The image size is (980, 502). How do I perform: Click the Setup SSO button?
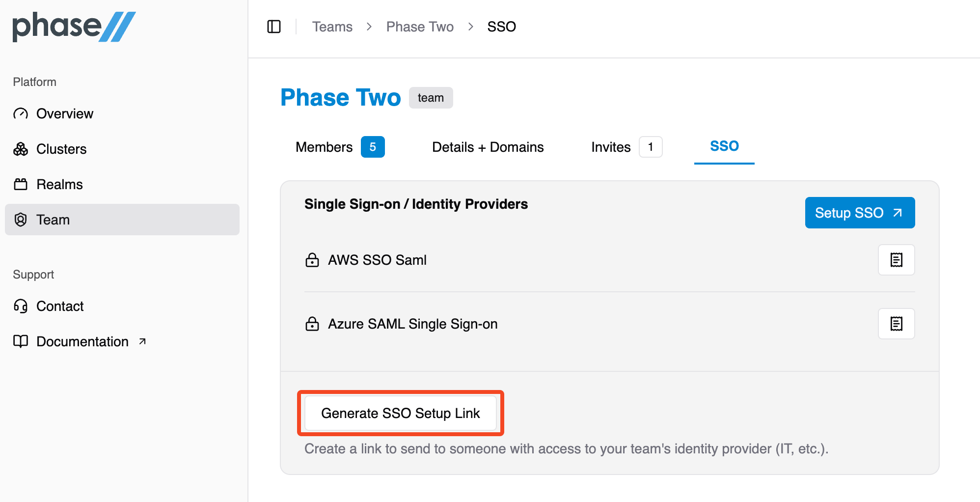[859, 213]
